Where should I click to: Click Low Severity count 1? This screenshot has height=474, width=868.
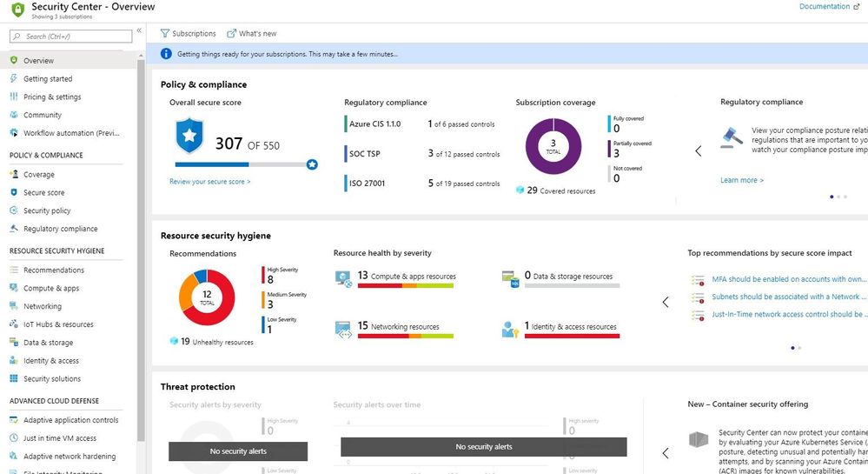[269, 330]
